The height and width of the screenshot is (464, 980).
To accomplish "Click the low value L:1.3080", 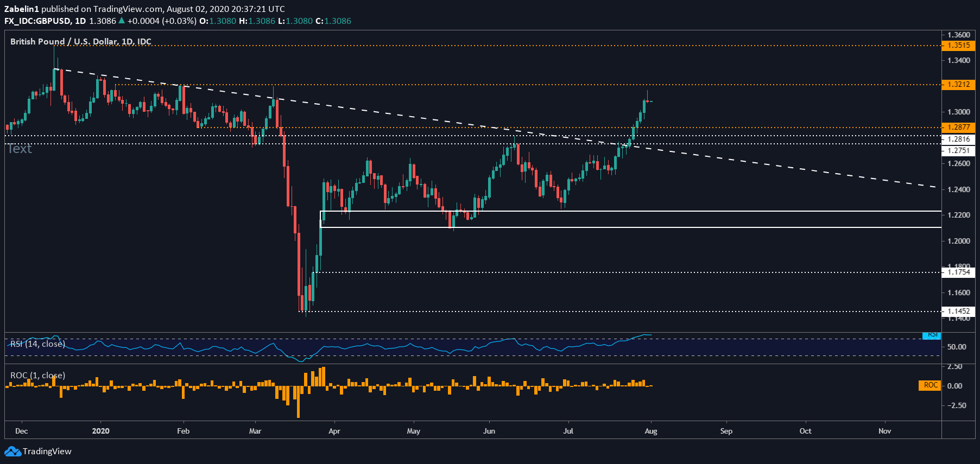I will click(295, 21).
